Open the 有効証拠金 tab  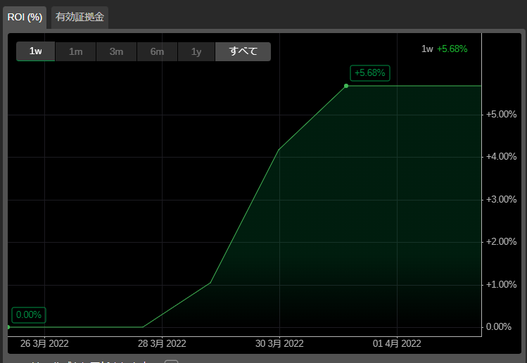point(80,17)
